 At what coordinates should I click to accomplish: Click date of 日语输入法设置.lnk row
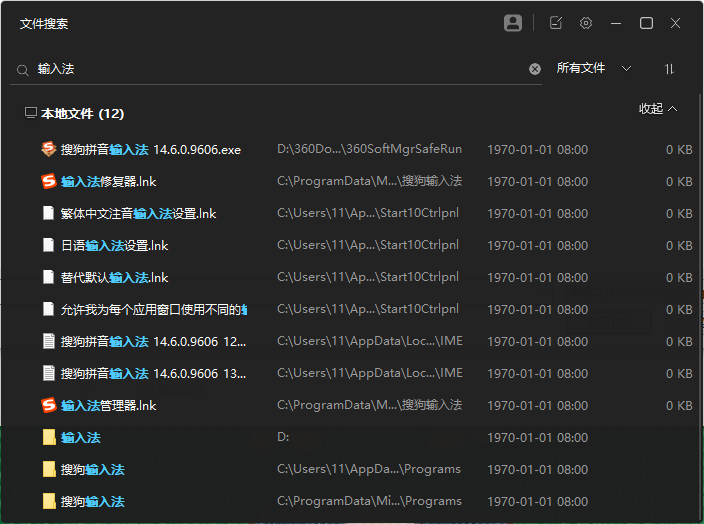[x=537, y=246]
